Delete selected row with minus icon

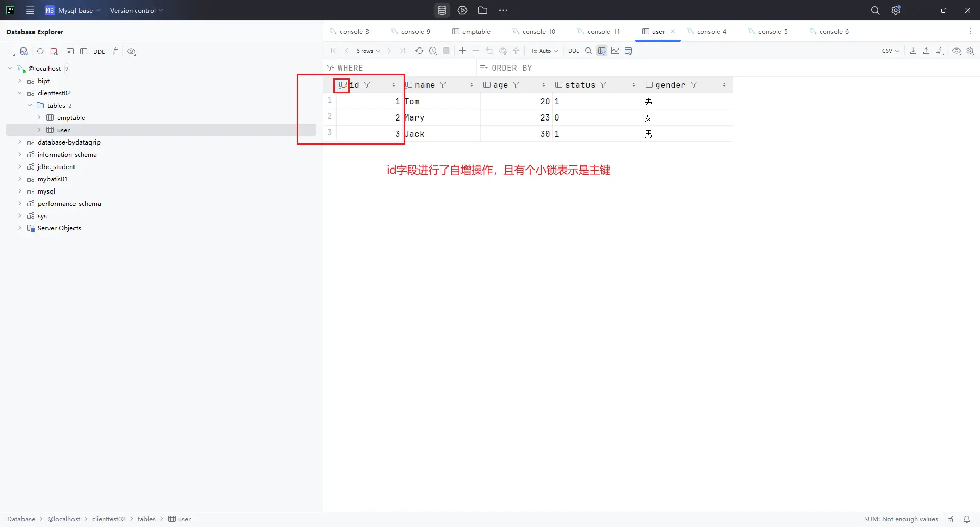click(476, 51)
